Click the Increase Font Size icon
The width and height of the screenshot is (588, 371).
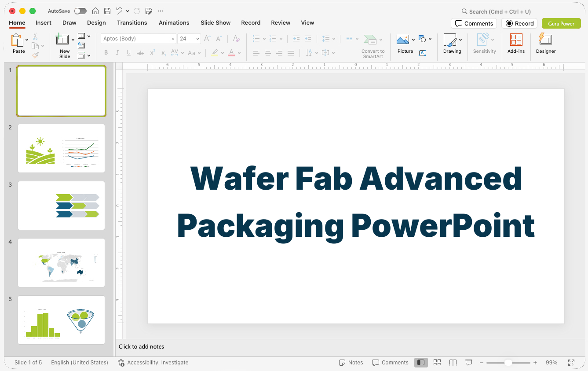pyautogui.click(x=208, y=39)
